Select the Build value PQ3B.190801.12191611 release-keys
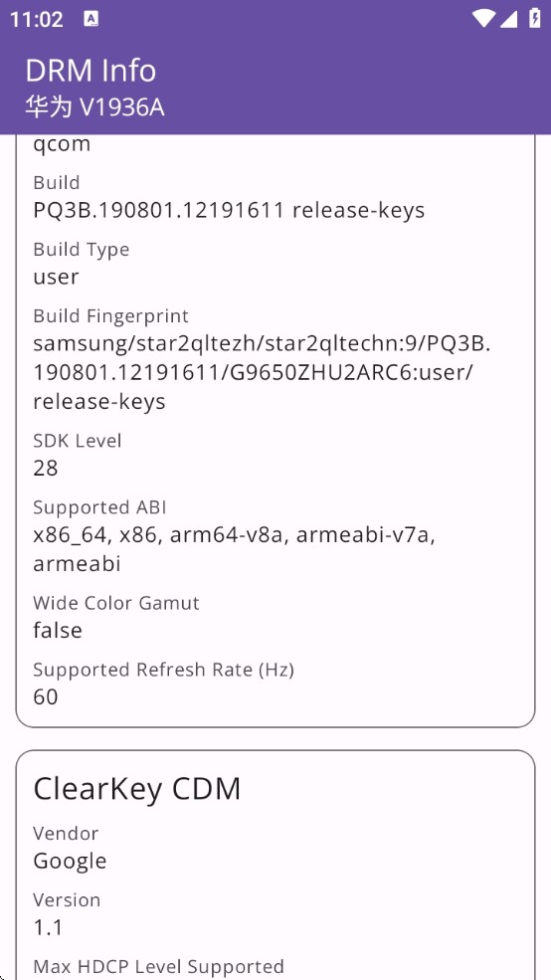Viewport: 551px width, 980px height. click(x=229, y=211)
